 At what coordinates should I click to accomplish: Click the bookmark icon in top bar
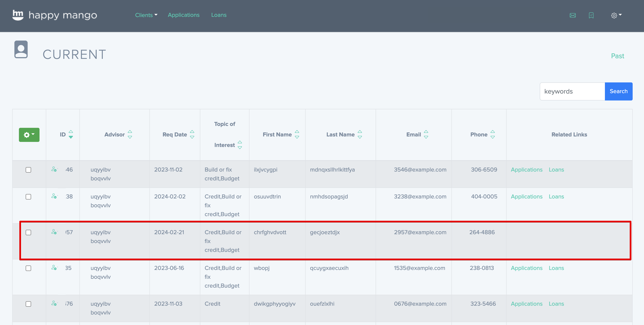pyautogui.click(x=591, y=16)
